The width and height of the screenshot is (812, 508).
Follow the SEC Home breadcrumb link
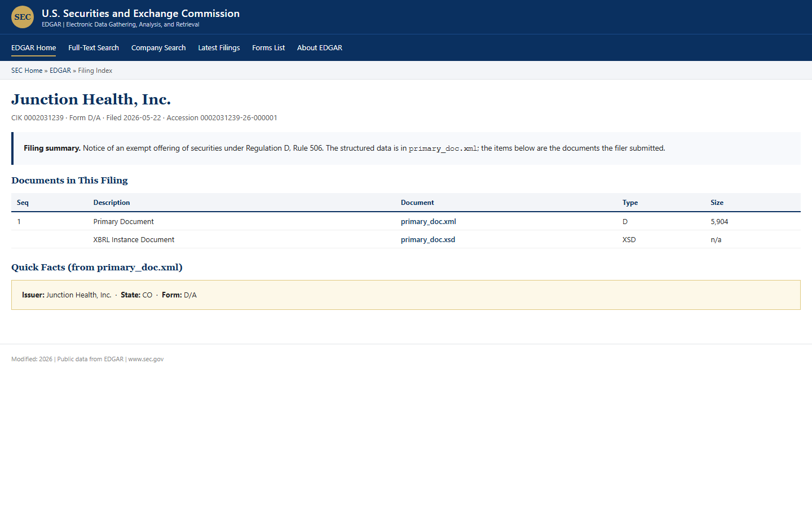27,71
